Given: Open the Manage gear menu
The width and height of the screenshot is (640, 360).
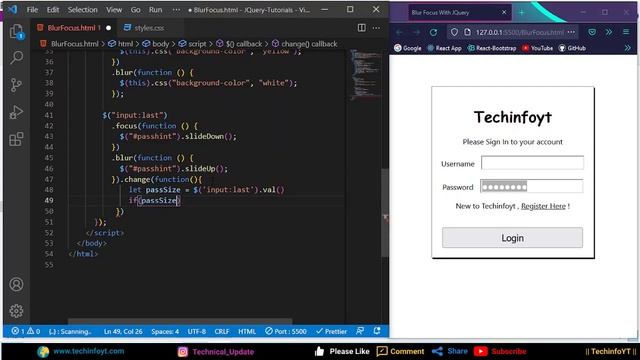Looking at the screenshot, I should (x=16, y=311).
